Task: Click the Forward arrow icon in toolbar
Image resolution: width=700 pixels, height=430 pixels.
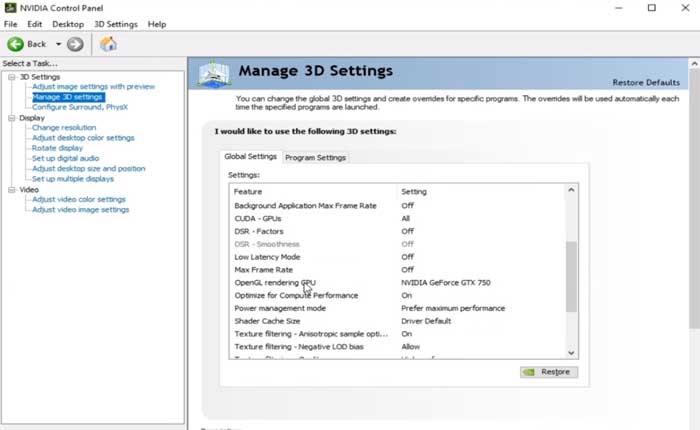Action: pos(75,44)
